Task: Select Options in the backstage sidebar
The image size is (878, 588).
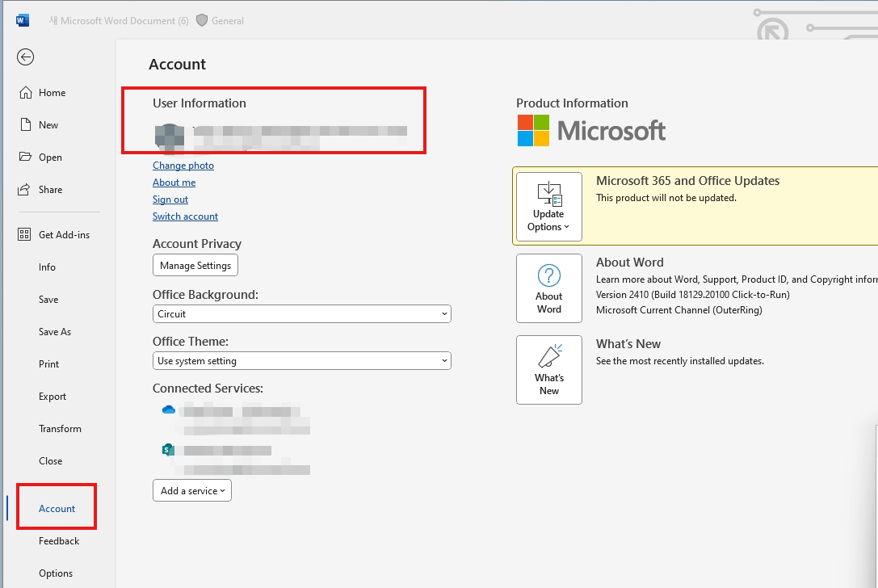Action: [x=56, y=573]
